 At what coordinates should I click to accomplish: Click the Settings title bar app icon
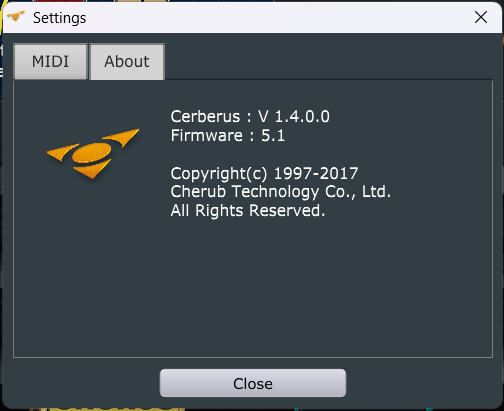16,16
